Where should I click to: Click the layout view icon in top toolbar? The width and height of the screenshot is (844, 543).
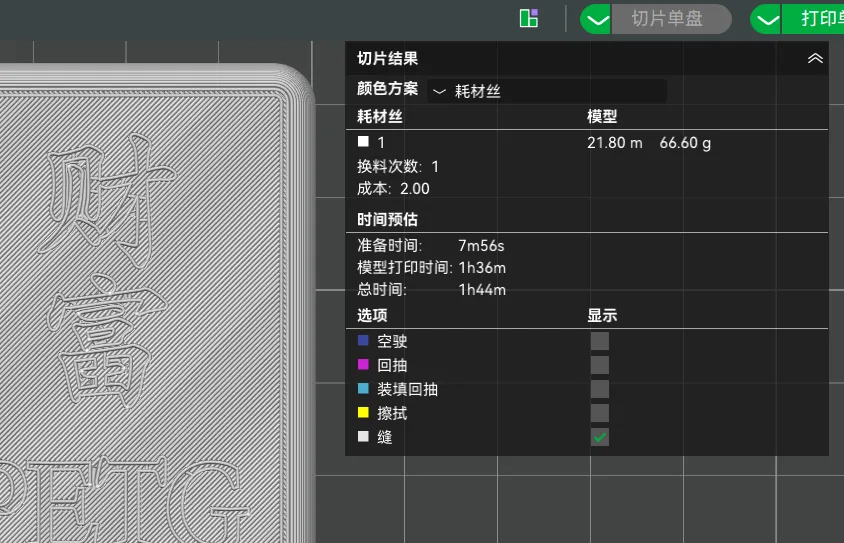tap(529, 18)
